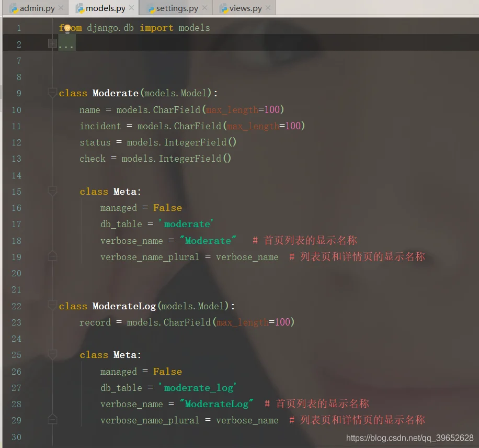Click the string "ModerateLog" on line 28
This screenshot has height=448, width=479.
[x=216, y=404]
